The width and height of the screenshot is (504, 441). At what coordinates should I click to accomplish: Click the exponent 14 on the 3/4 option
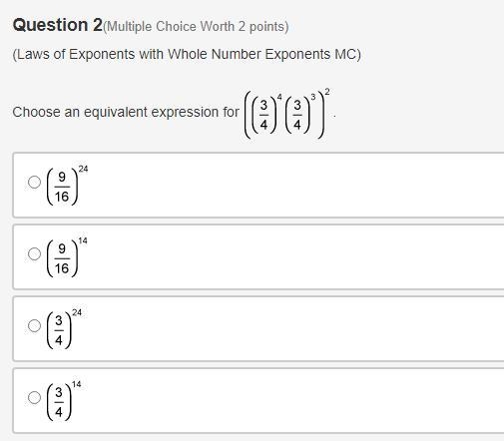tap(77, 384)
